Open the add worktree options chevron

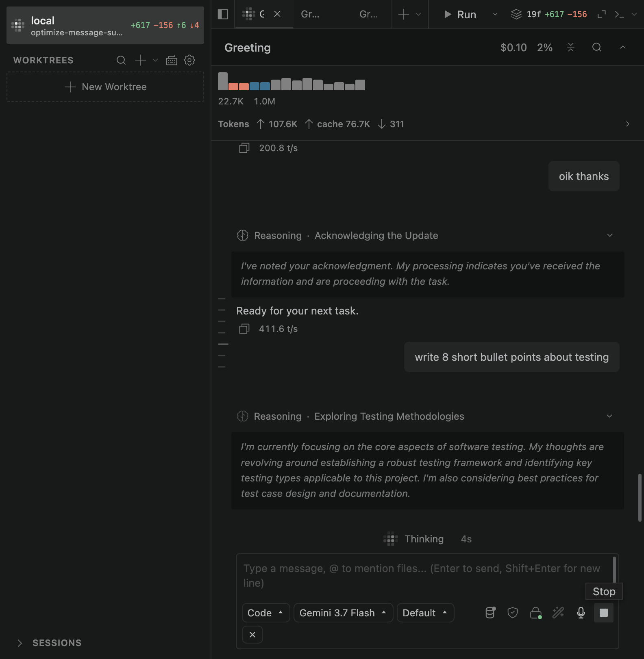[155, 60]
